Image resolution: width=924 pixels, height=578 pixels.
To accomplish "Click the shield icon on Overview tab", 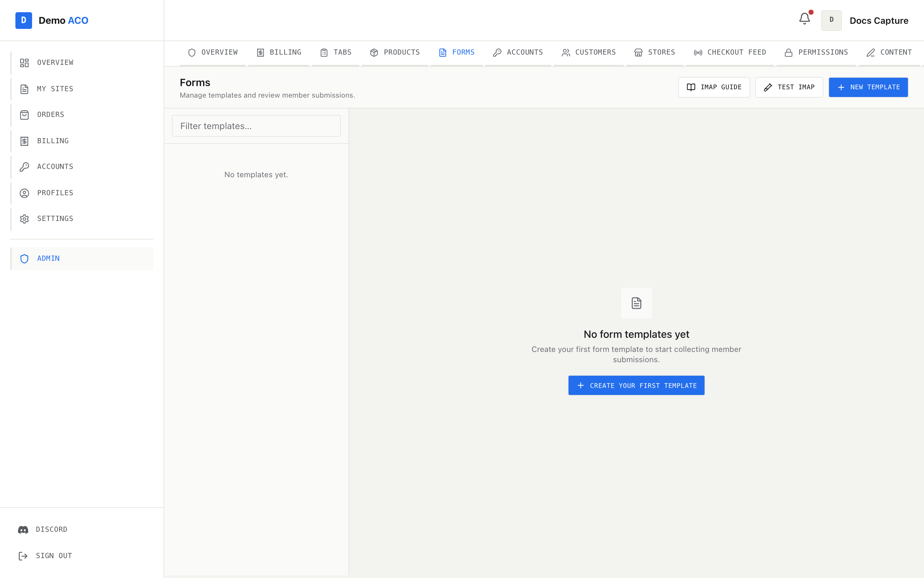I will (192, 52).
